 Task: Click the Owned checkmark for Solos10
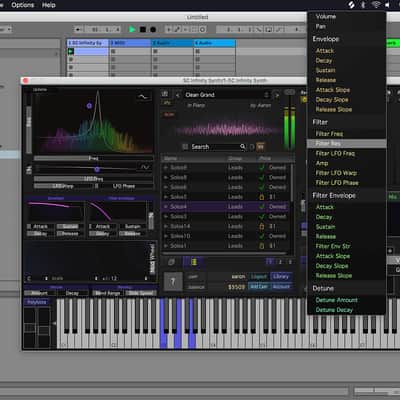tap(262, 236)
